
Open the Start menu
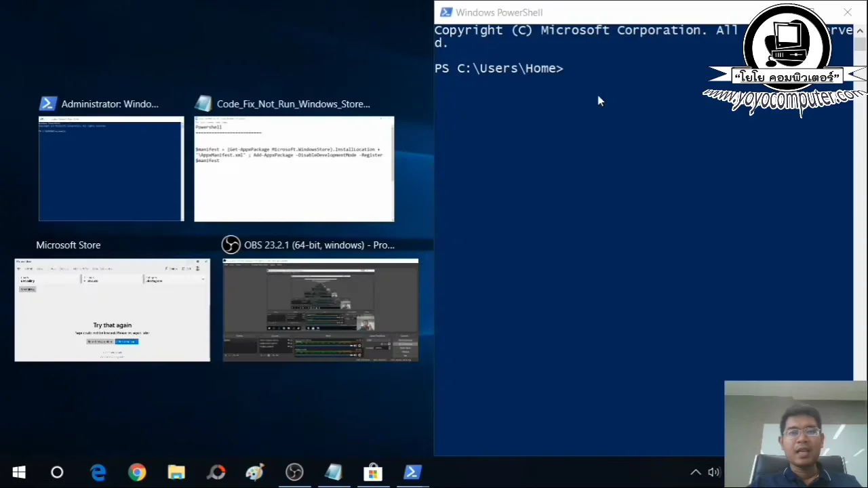(x=18, y=472)
